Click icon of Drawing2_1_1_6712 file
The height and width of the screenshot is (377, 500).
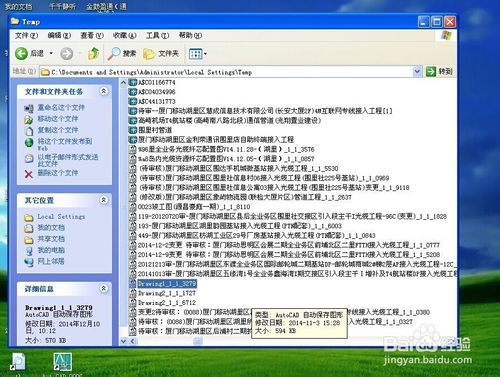(133, 303)
